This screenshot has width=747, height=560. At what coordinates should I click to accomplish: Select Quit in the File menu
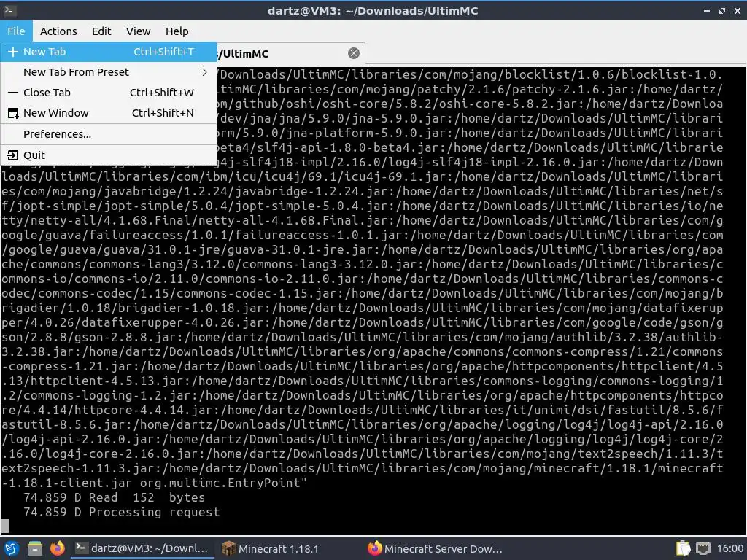point(109,155)
